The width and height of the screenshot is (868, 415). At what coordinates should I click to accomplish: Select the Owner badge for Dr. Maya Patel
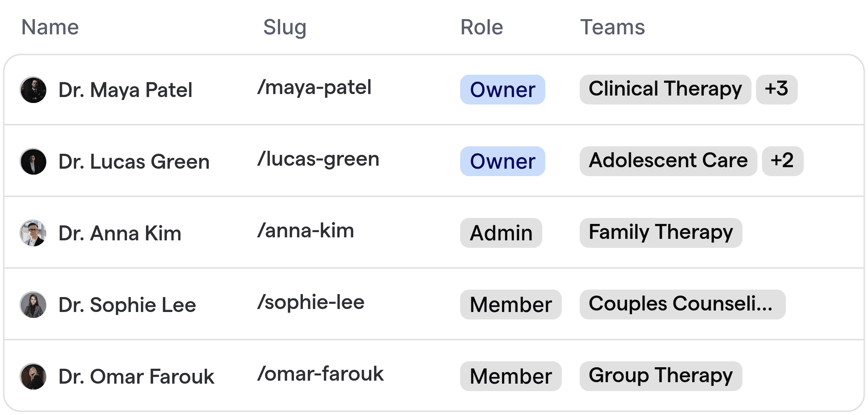(x=502, y=90)
